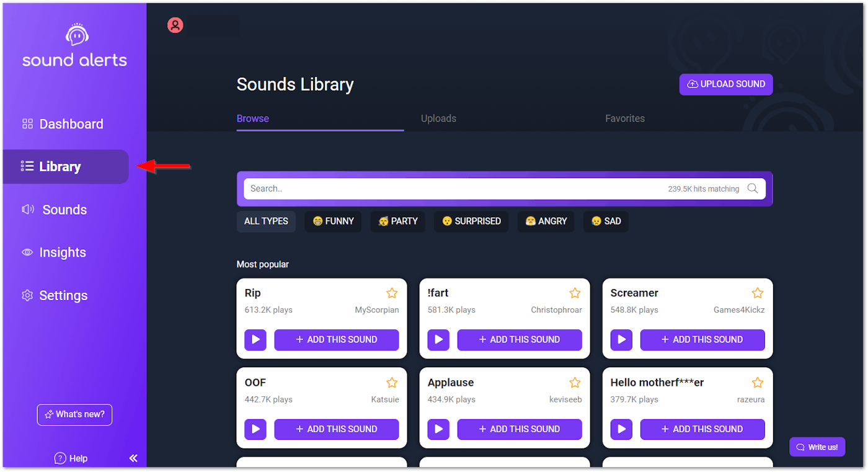Viewport: 868px width, 472px height.
Task: Favorite the Rip sound with star
Action: pos(392,293)
